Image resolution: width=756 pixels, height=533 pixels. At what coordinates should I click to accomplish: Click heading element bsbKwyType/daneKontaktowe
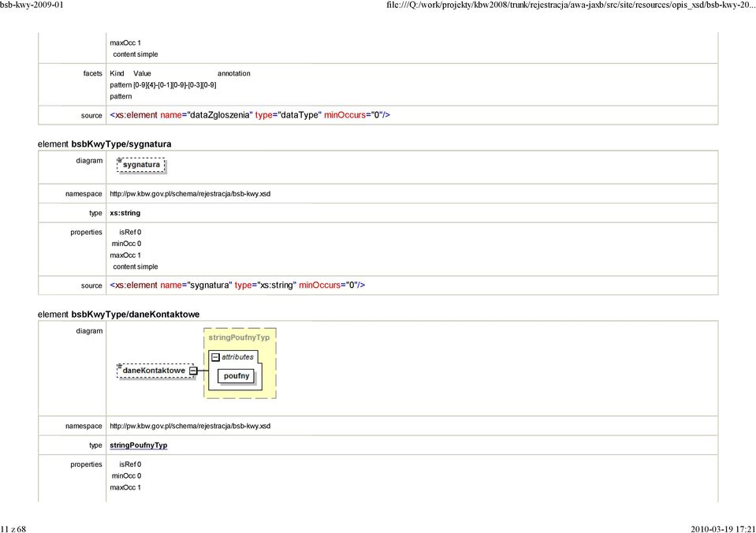pyautogui.click(x=118, y=315)
